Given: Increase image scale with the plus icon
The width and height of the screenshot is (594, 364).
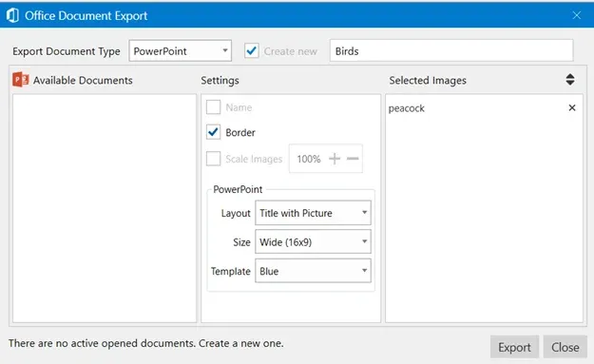Looking at the screenshot, I should pos(335,159).
